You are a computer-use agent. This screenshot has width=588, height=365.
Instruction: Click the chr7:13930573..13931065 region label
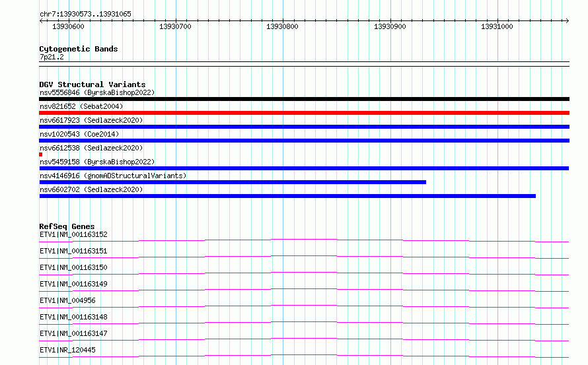pyautogui.click(x=85, y=14)
